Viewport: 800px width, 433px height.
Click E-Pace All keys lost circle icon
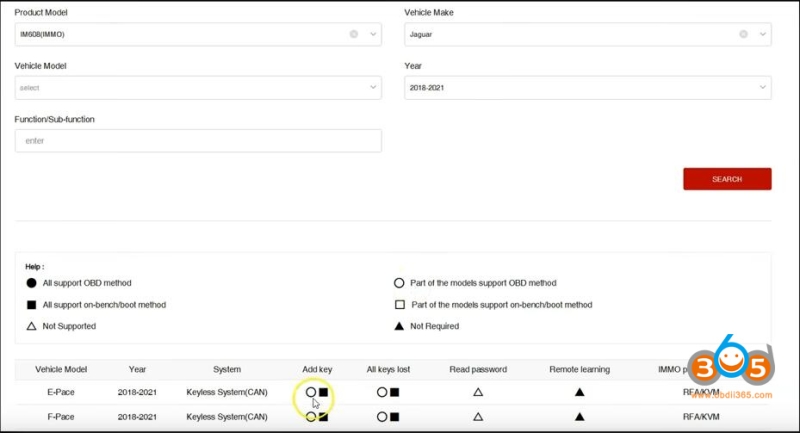(382, 392)
